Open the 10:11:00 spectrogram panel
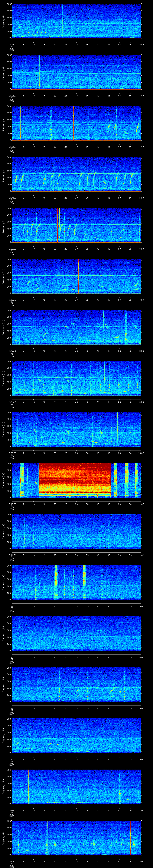Viewport: 153px width, 868px height. pos(76,531)
